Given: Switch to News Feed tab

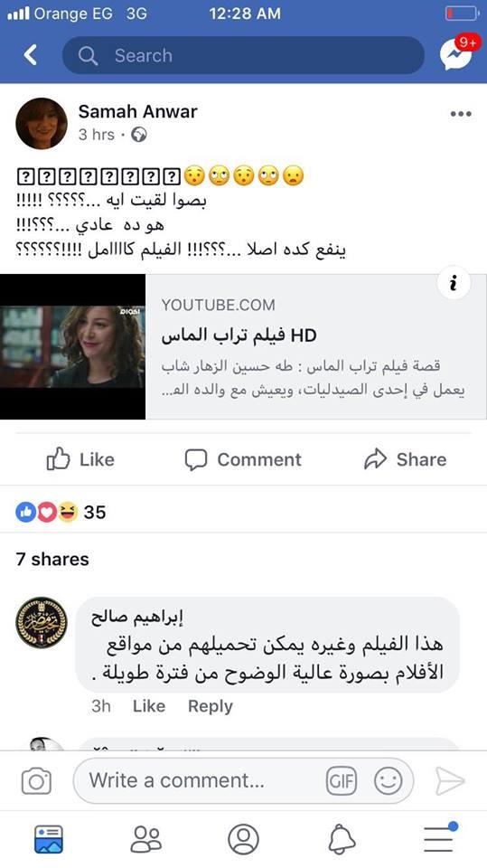Looking at the screenshot, I should (x=49, y=839).
